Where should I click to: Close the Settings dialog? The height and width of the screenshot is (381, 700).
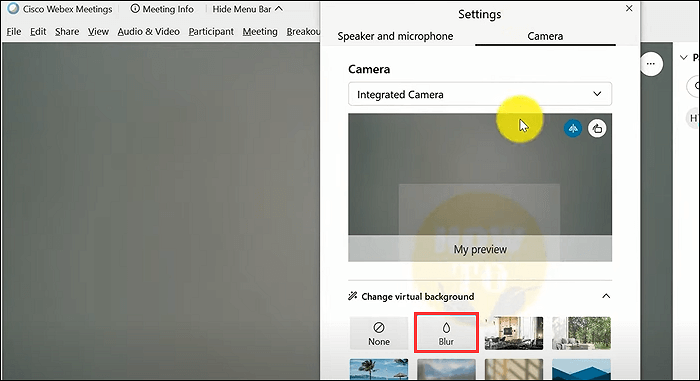(x=629, y=8)
